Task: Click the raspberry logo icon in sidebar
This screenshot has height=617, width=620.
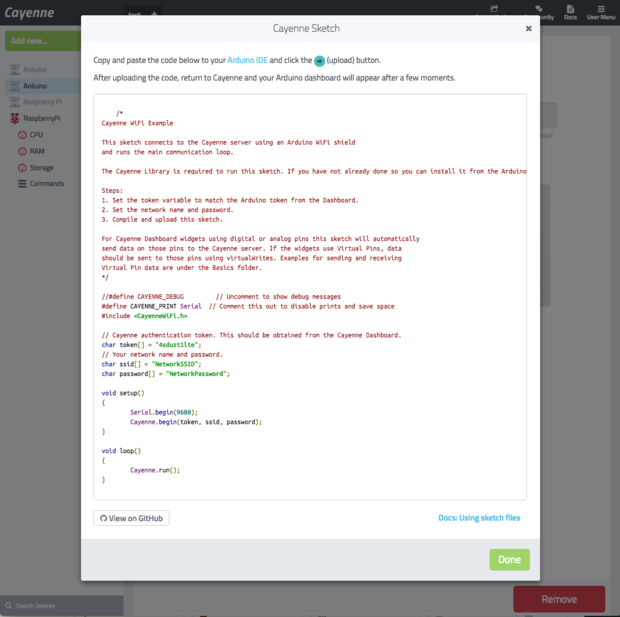Action: pyautogui.click(x=15, y=118)
